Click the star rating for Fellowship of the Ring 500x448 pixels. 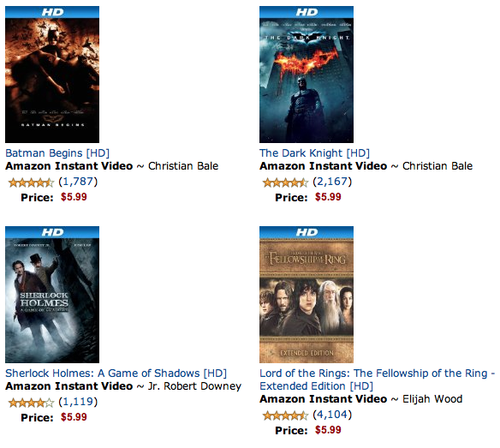coord(285,415)
